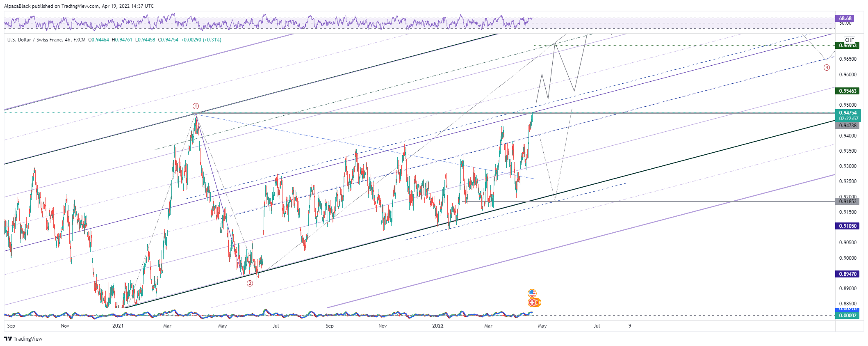
Task: Click the 0.89470 blue price label
Action: (x=847, y=274)
